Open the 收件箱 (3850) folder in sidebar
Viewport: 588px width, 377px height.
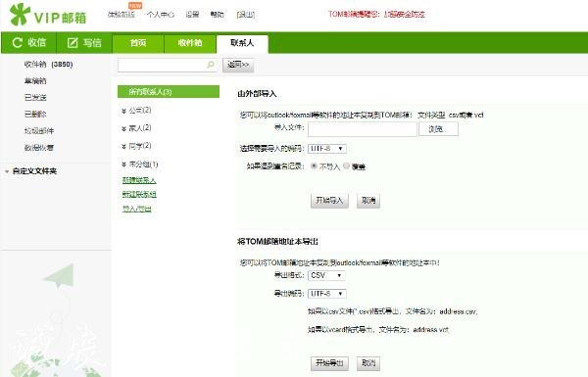click(x=48, y=64)
